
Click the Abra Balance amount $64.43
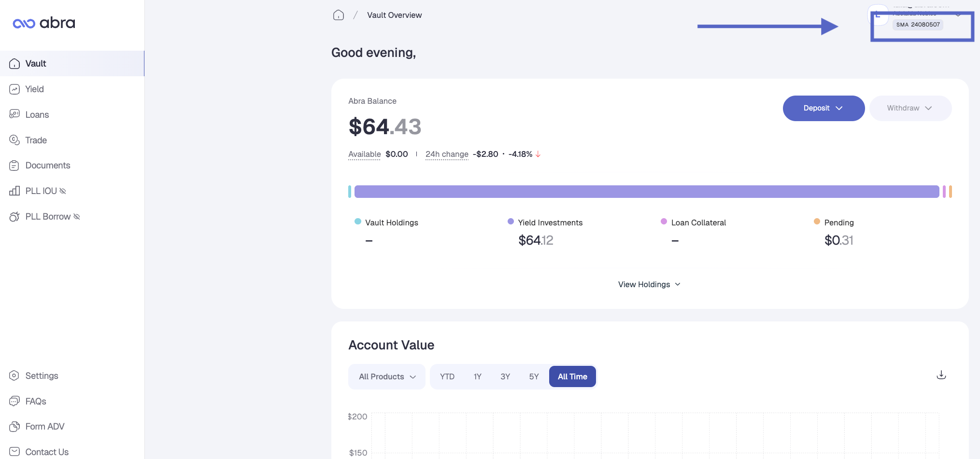[x=385, y=127]
